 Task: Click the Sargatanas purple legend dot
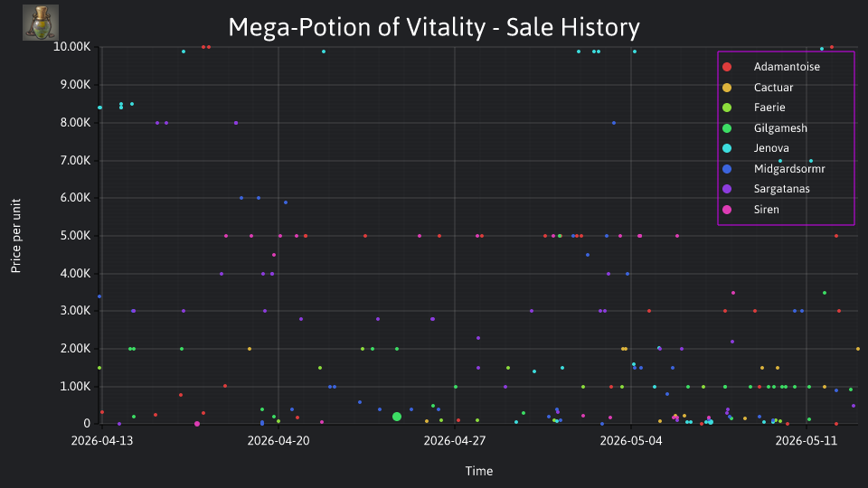tap(727, 189)
